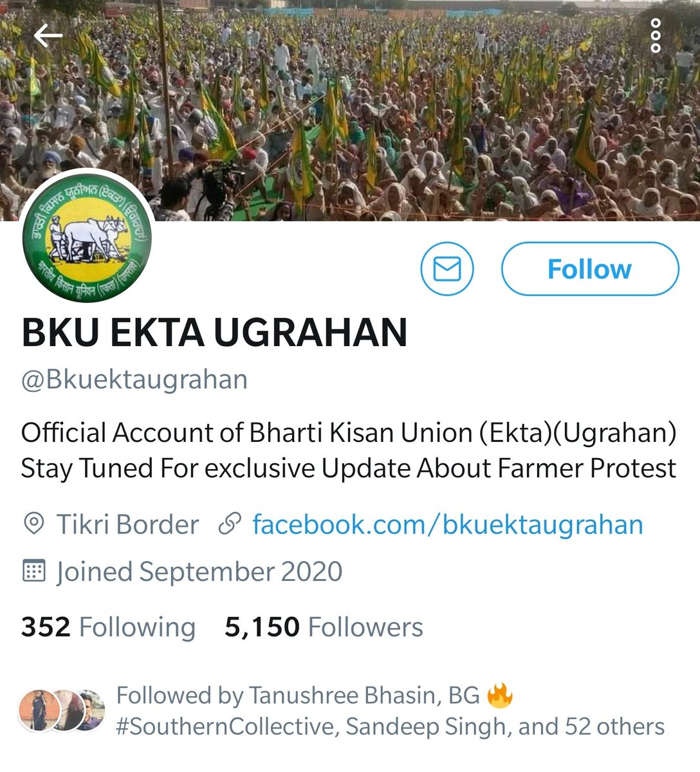View the 352 Following list
The height and width of the screenshot is (772, 700).
[x=108, y=627]
